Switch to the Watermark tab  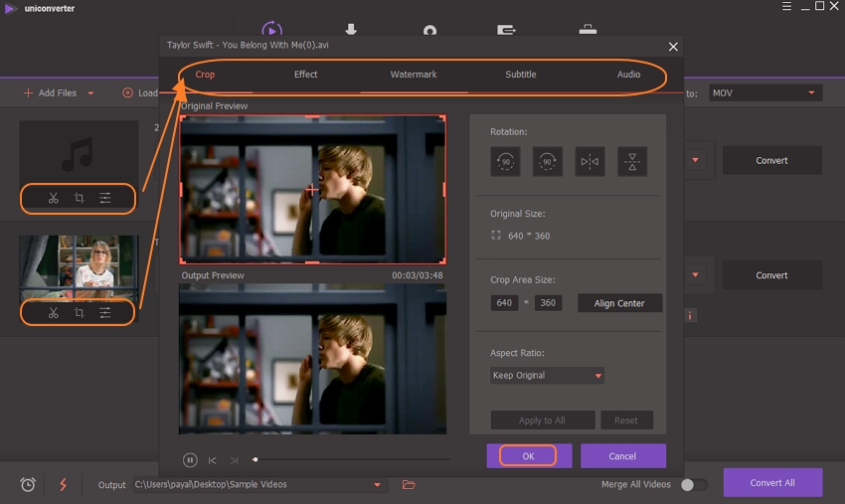coord(413,75)
